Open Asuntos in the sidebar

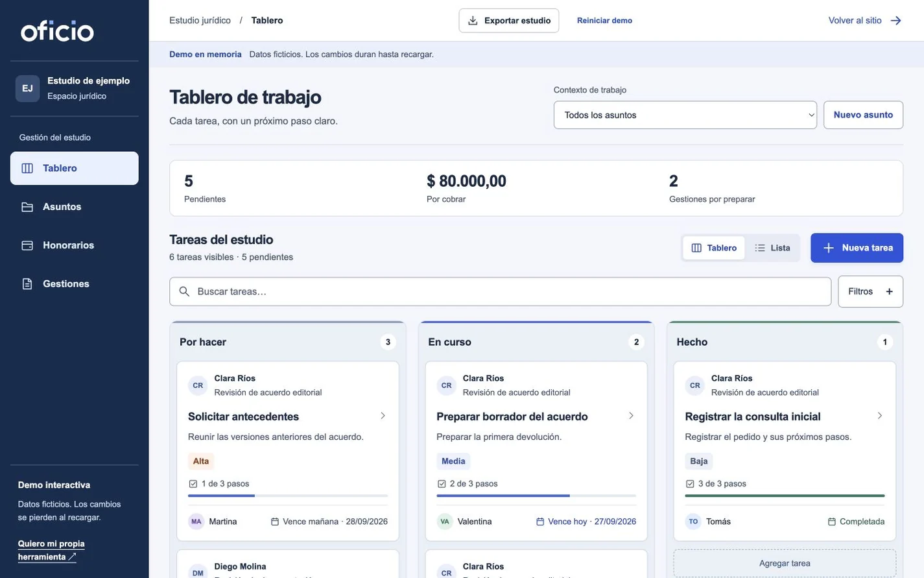click(x=75, y=207)
